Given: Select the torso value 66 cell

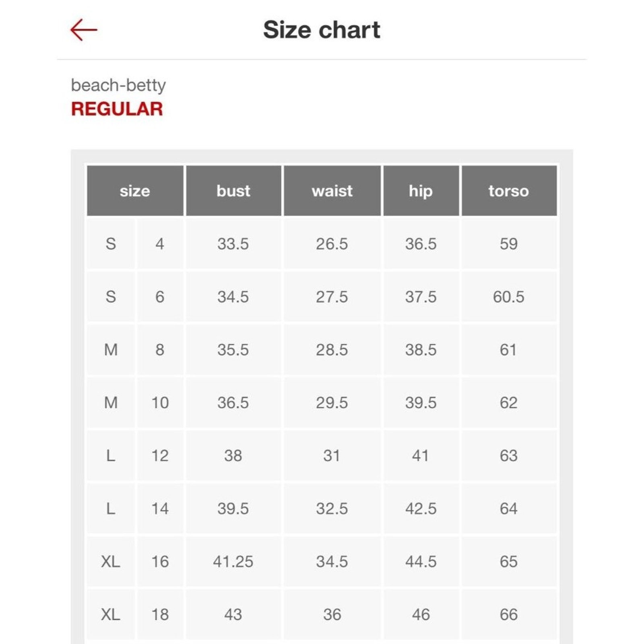Looking at the screenshot, I should [x=509, y=615].
